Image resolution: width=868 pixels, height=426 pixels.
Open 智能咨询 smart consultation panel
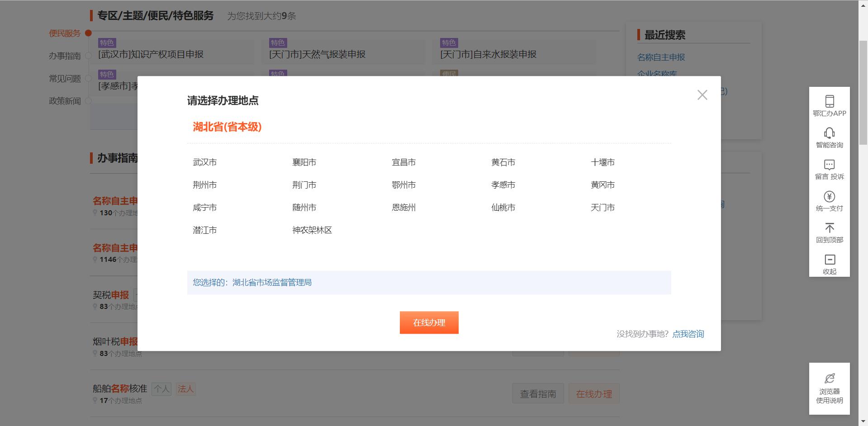[829, 137]
